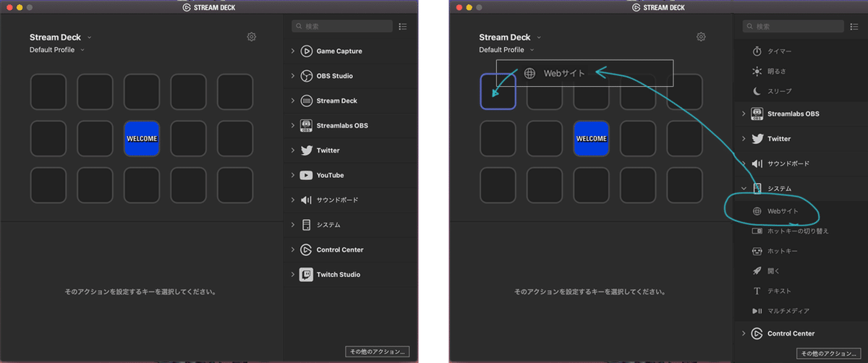The image size is (868, 363).
Task: Click Streamlabs OBS icon in left window
Action: coord(306,125)
